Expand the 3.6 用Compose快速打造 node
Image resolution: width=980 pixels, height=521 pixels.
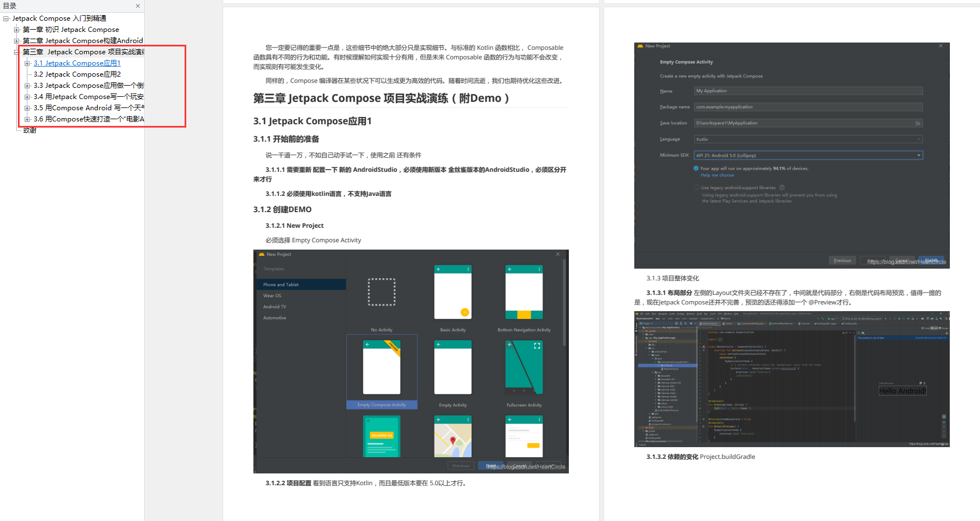(x=27, y=119)
